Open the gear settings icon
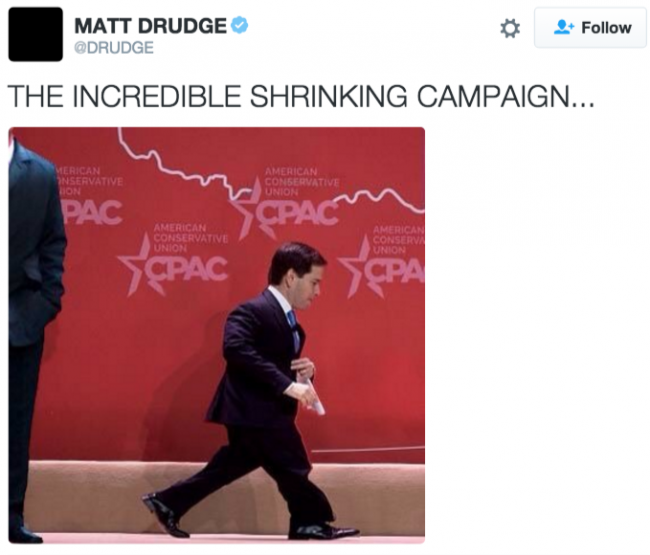 pos(510,29)
